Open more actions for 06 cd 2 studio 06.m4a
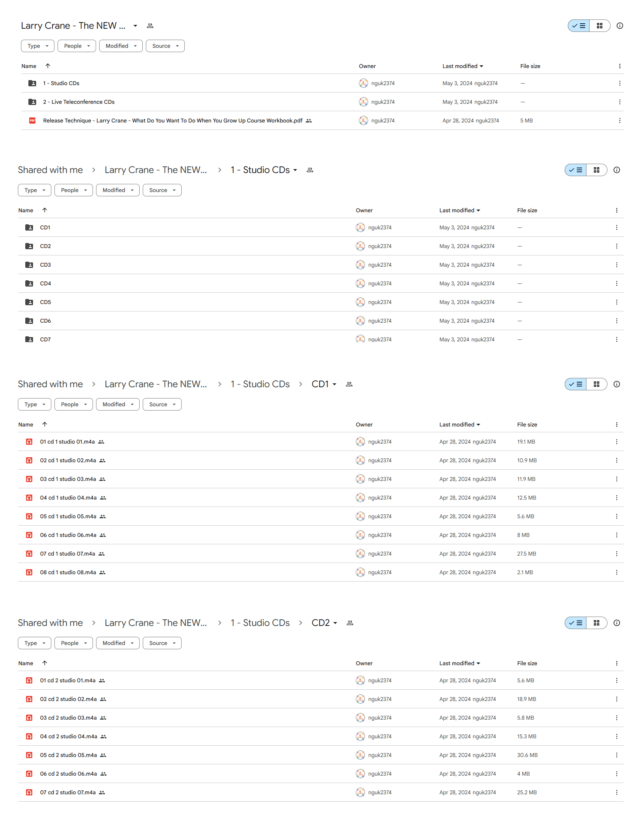 [x=616, y=774]
